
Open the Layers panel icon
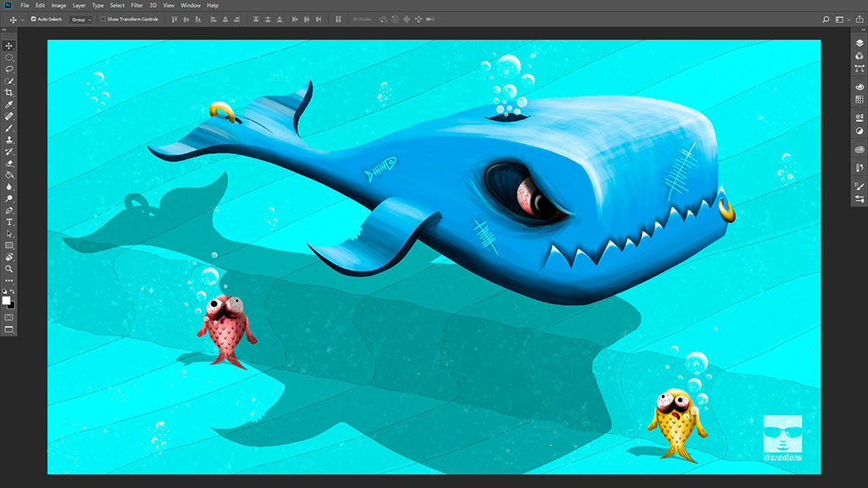pos(860,43)
